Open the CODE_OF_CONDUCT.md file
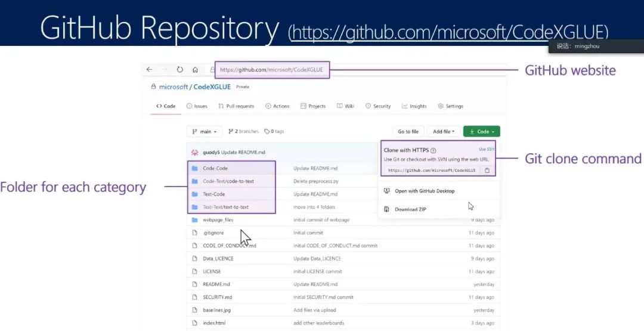The image size is (644, 331). pyautogui.click(x=229, y=246)
